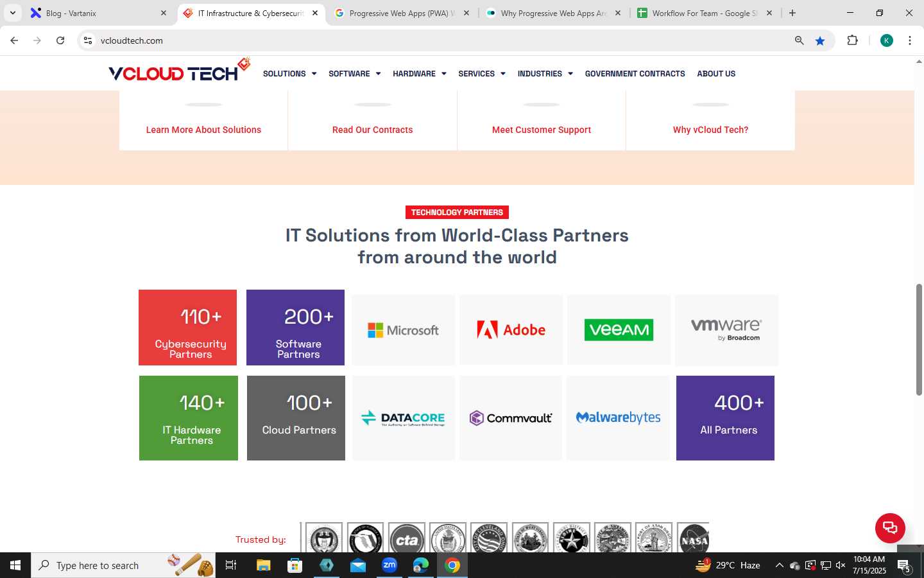Screen dimensions: 924x578
Task: Click the Malwarebytes partner logo
Action: coord(619,418)
